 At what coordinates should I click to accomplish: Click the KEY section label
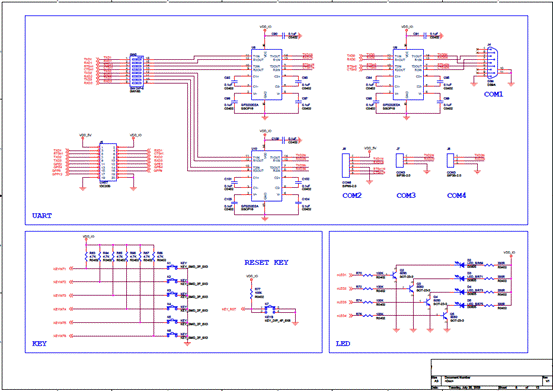(x=39, y=343)
